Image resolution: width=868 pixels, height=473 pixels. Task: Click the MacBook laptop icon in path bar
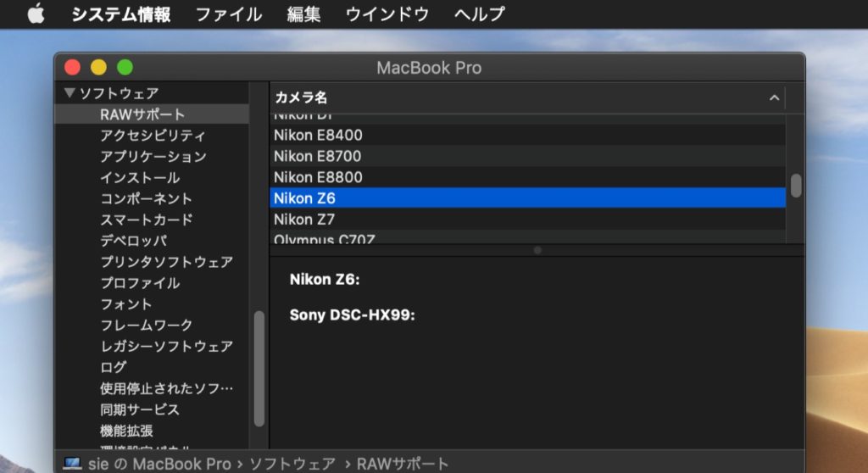pos(73,463)
